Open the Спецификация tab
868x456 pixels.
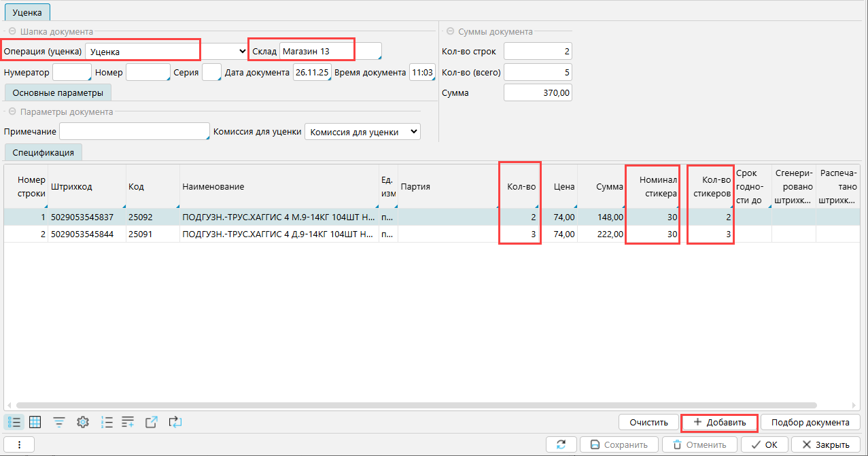tap(44, 152)
